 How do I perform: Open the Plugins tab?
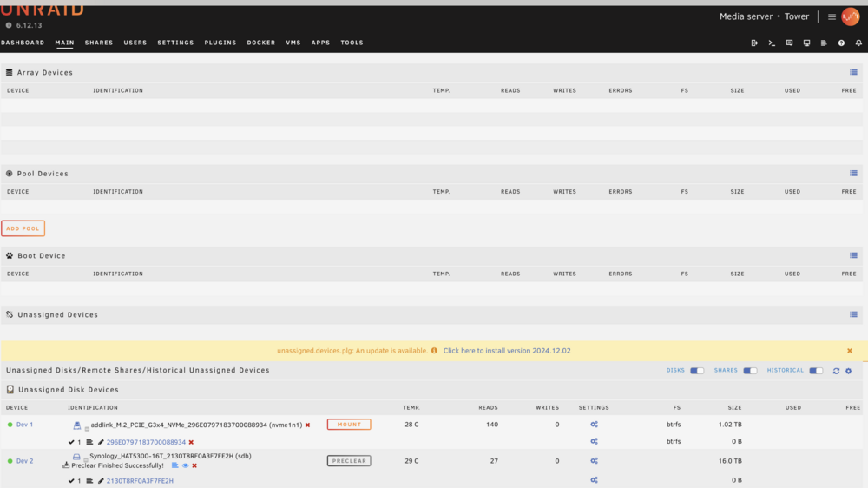pyautogui.click(x=220, y=43)
